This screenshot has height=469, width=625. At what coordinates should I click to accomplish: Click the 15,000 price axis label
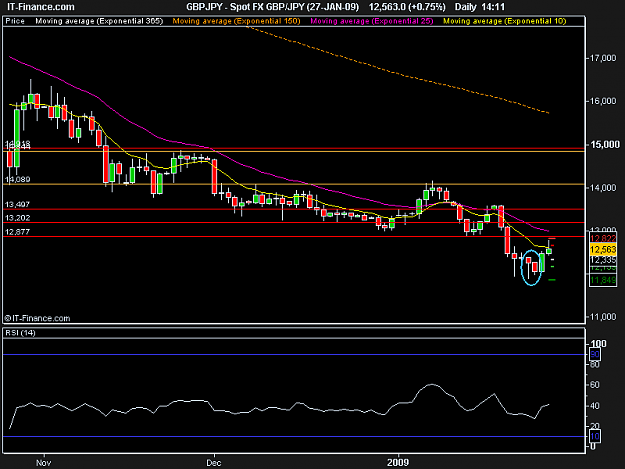tap(604, 144)
